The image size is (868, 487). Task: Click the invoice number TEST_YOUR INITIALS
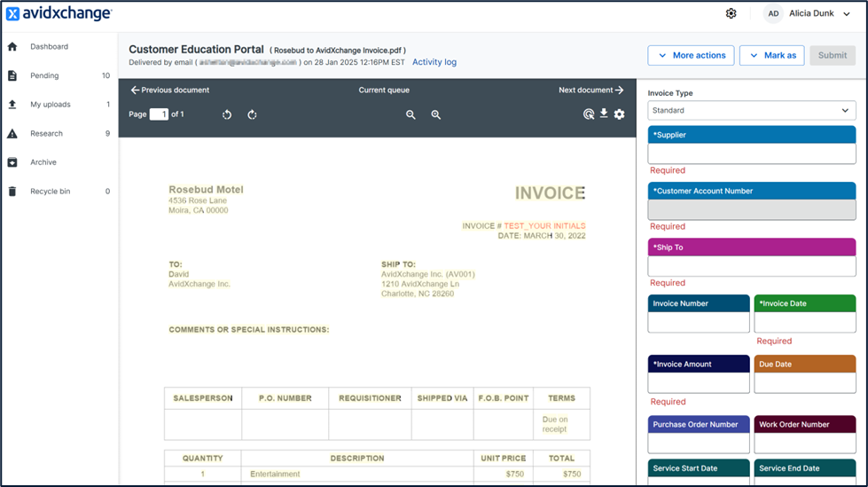click(x=544, y=226)
